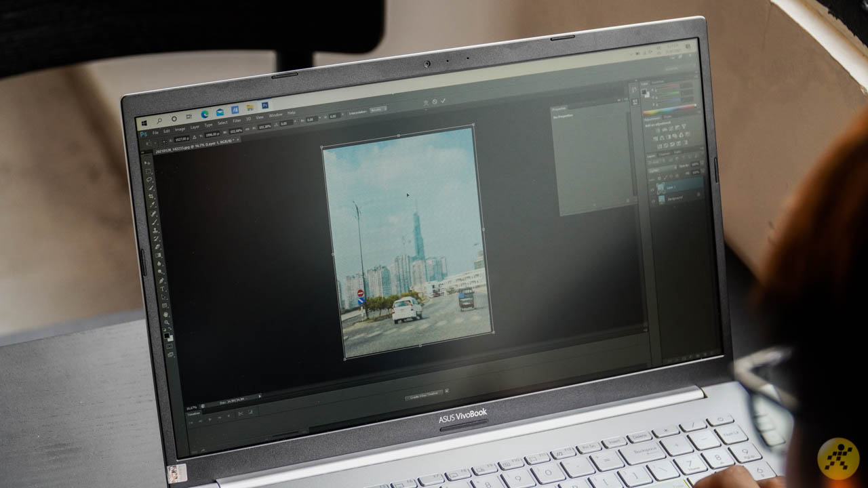Select the Horizontal Type tool
868x488 pixels.
162,289
